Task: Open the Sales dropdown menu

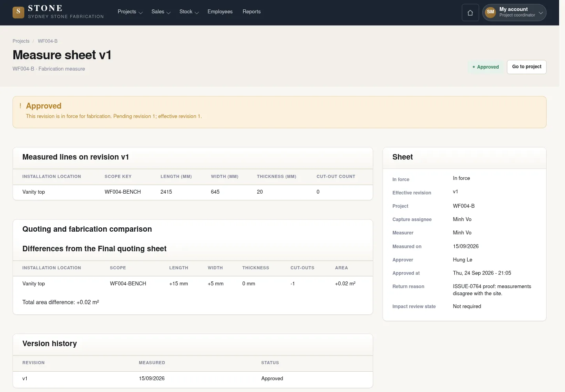Action: 161,12
